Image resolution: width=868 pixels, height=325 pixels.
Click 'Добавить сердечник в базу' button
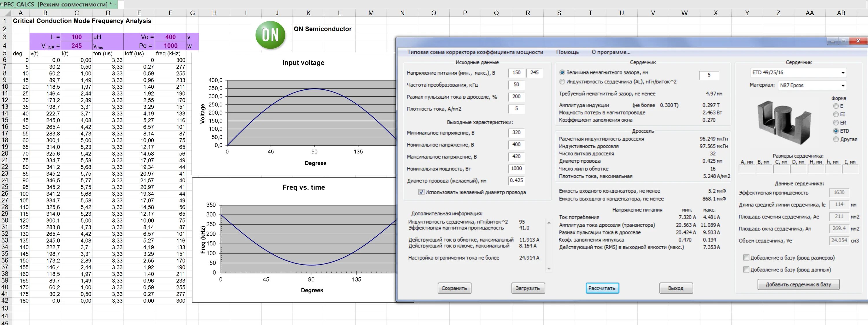tap(798, 284)
